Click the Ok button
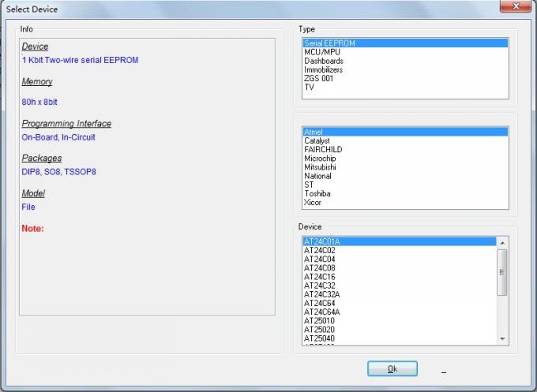Screen dimensions: 537x392 [392, 369]
